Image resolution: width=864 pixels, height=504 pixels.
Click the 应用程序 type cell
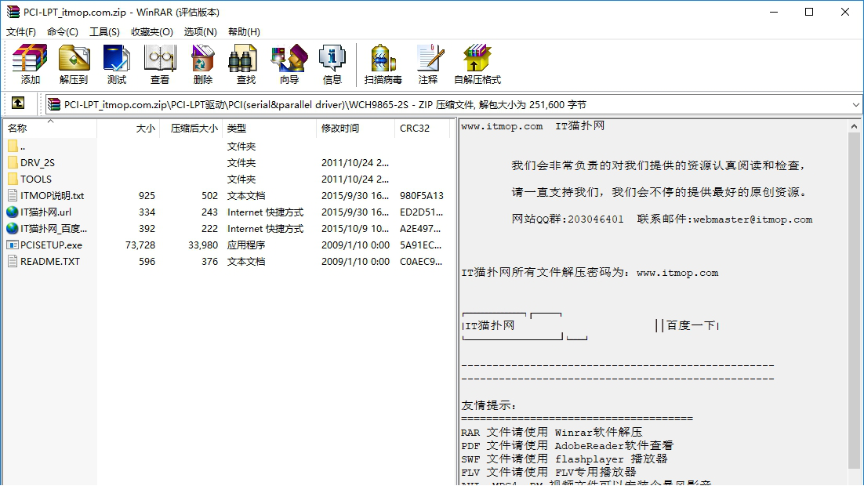click(x=245, y=245)
